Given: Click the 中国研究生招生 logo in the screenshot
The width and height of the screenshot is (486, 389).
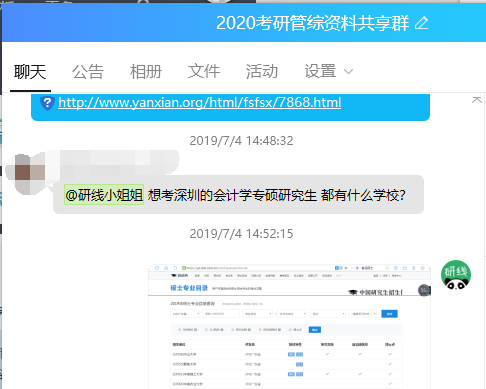Looking at the screenshot, I should click(x=376, y=292).
